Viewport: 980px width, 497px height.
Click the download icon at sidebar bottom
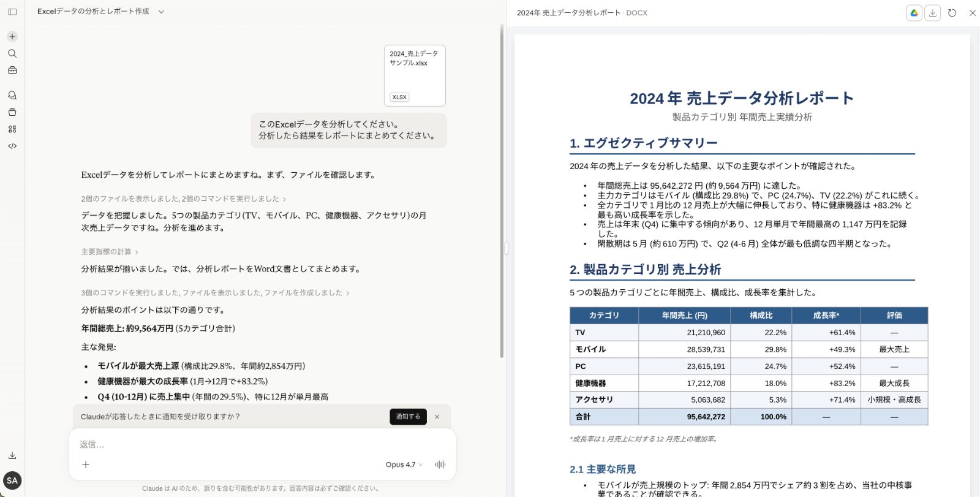tap(12, 455)
